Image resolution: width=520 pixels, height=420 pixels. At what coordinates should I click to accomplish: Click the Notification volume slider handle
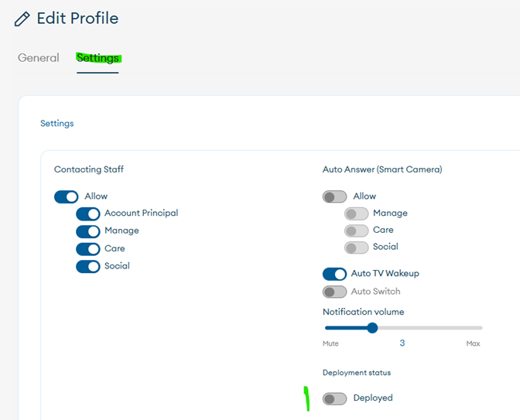click(372, 328)
